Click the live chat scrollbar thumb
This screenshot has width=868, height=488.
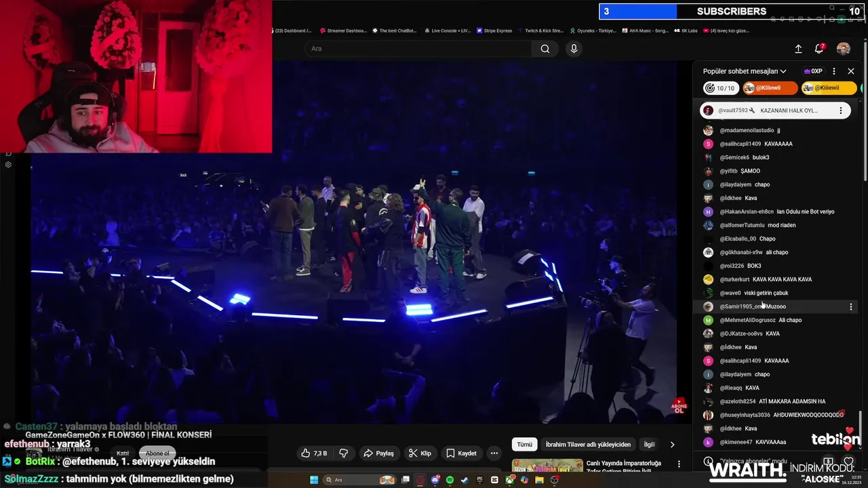click(861, 429)
